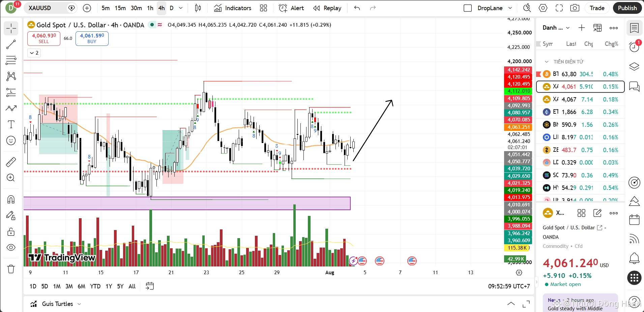This screenshot has height=312, width=644.
Task: Open the time zone 09:52:59 UTC+7
Action: pyautogui.click(x=509, y=286)
